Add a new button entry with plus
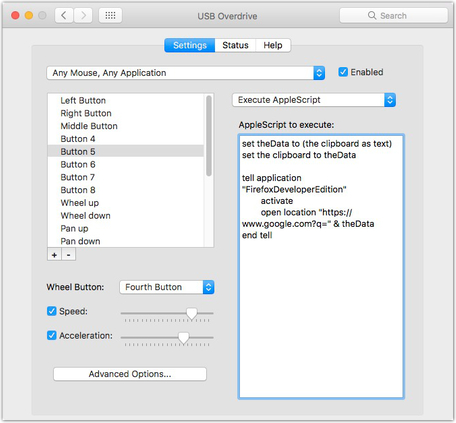456x423 pixels. (x=54, y=255)
